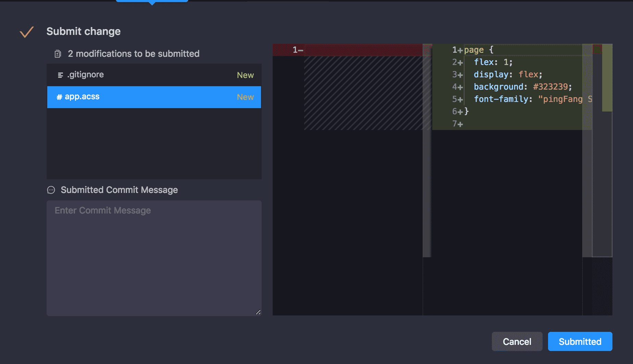This screenshot has height=364, width=633.
Task: Click the speech bubble commit message icon
Action: (51, 190)
